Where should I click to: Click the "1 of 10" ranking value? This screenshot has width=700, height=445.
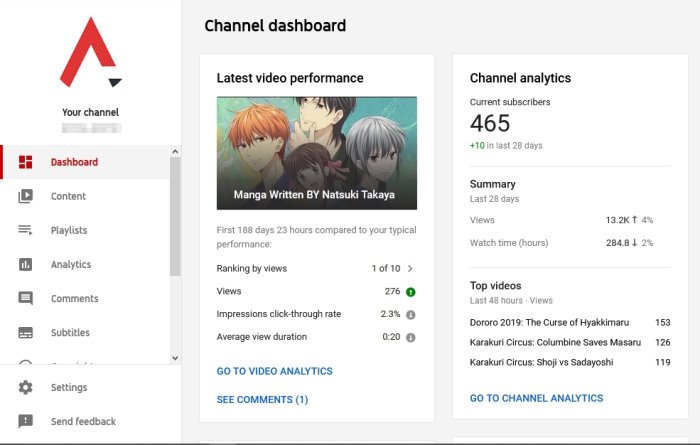[386, 268]
